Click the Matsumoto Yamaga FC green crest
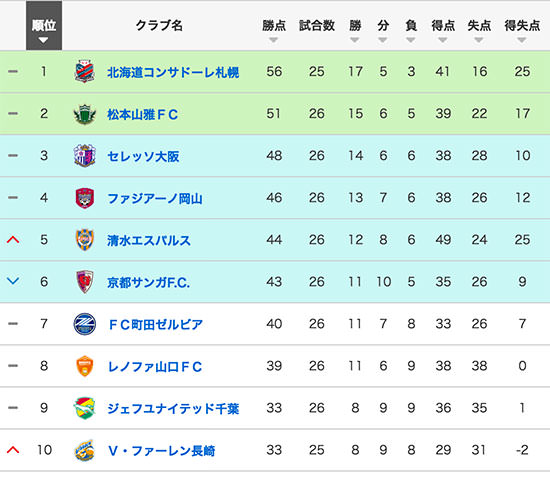The width and height of the screenshot is (550, 477). 85,114
